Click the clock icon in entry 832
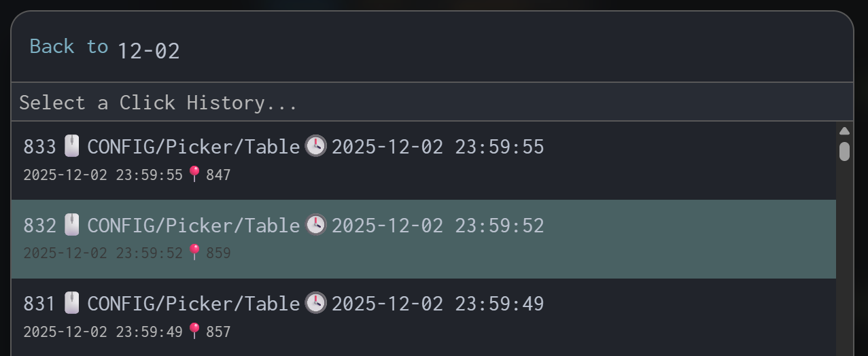Image resolution: width=868 pixels, height=356 pixels. 315,225
